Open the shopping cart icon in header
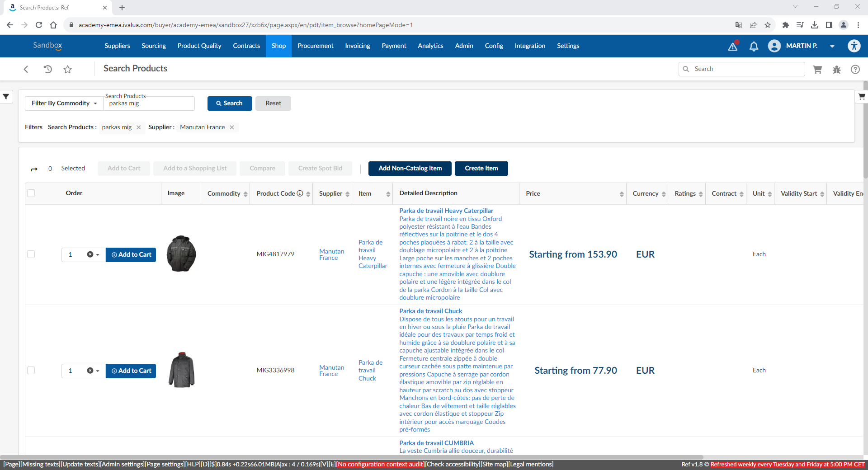The width and height of the screenshot is (868, 470). pyautogui.click(x=817, y=69)
